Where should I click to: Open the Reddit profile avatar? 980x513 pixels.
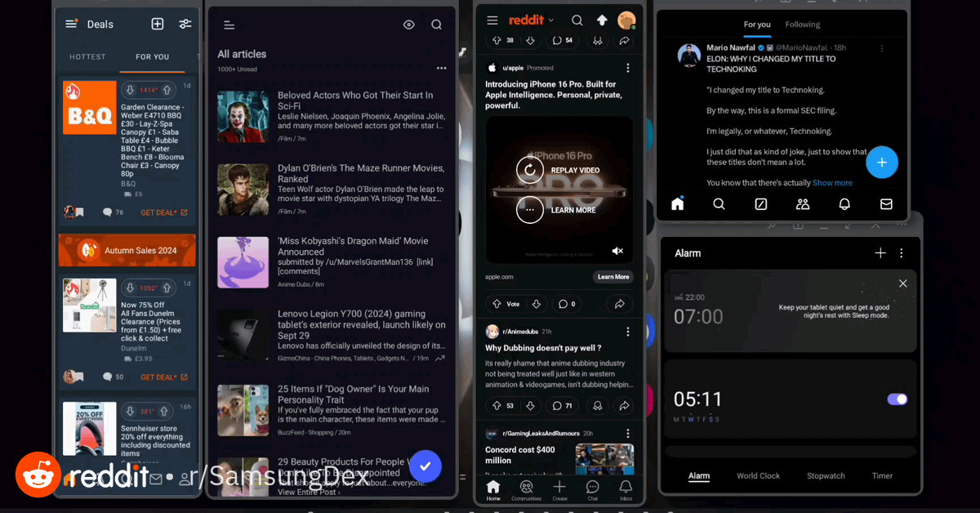pos(627,20)
